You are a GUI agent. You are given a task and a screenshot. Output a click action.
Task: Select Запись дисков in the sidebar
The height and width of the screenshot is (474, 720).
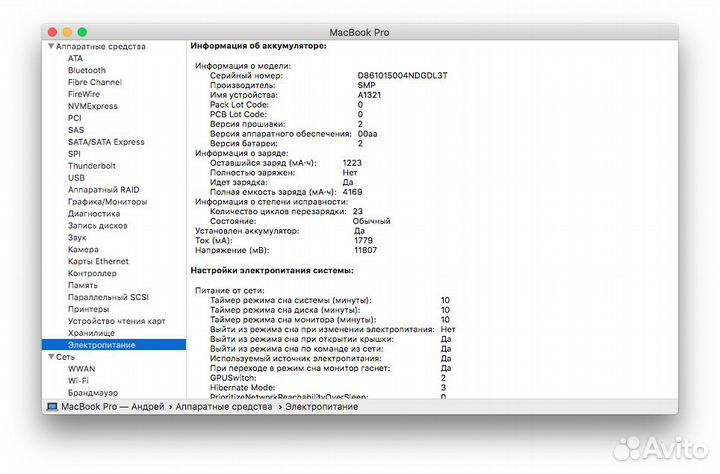click(x=97, y=226)
